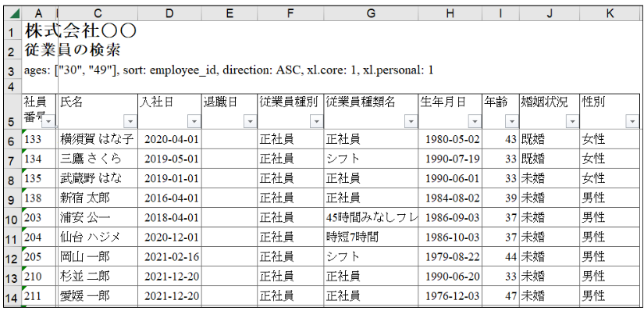Open the 社員番号 filter dropdown
Image resolution: width=644 pixels, height=311 pixels.
(49, 121)
